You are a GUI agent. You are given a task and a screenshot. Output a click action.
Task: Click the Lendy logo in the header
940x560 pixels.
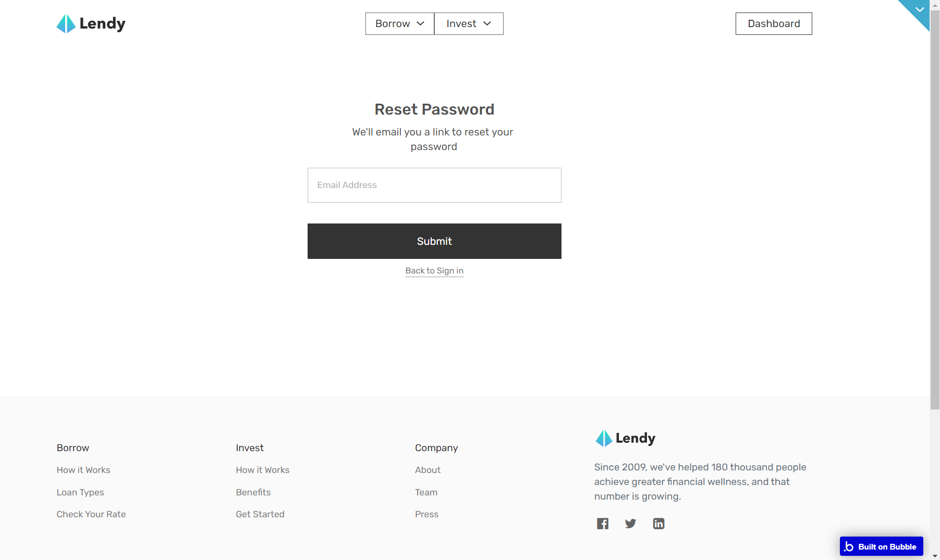point(91,23)
